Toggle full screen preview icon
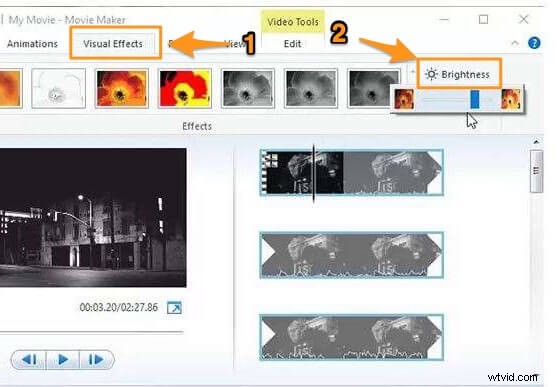This screenshot has height=387, width=557. (x=174, y=307)
